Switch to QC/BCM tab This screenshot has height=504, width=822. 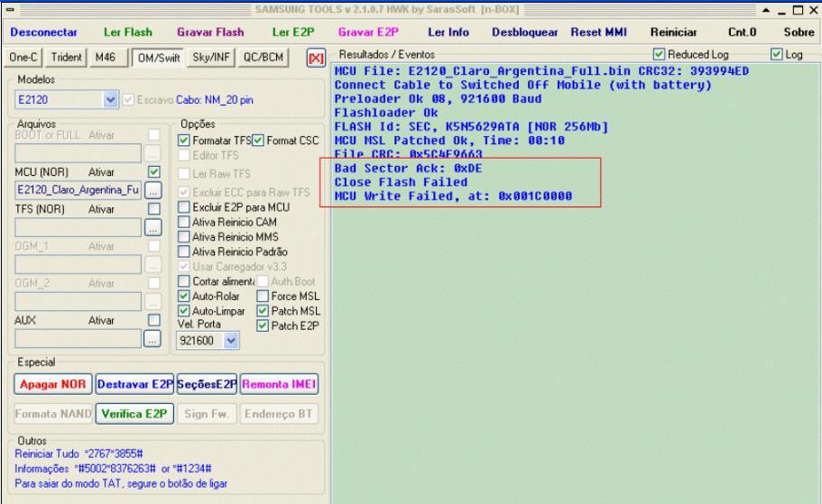[x=263, y=57]
